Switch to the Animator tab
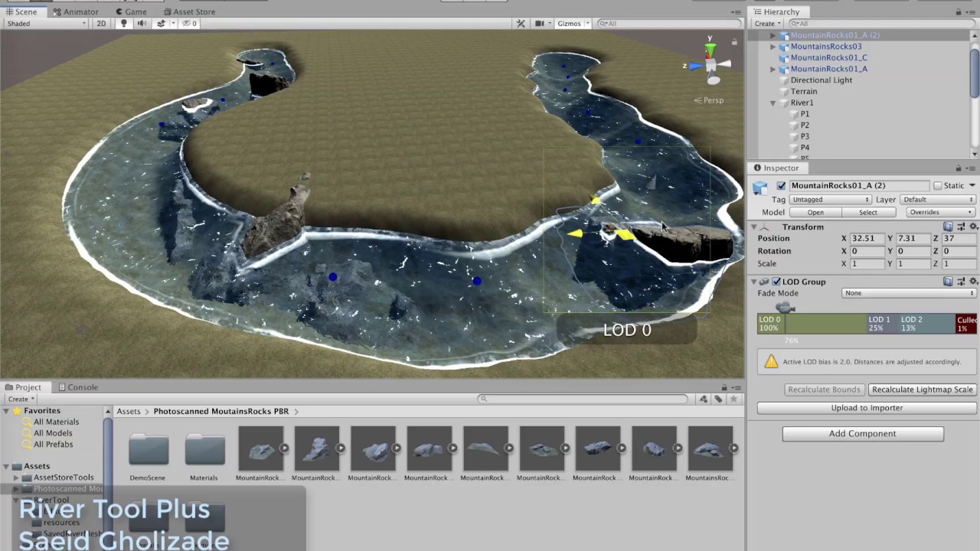Screen dimensions: 980x551 (75, 11)
